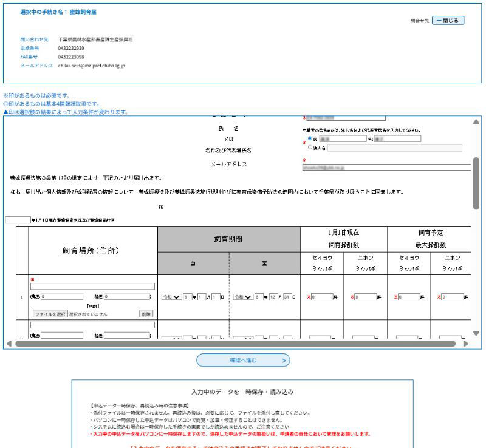The image size is (486, 448).
Task: Click the first row 緯度 latitude field
Action: (x=61, y=297)
